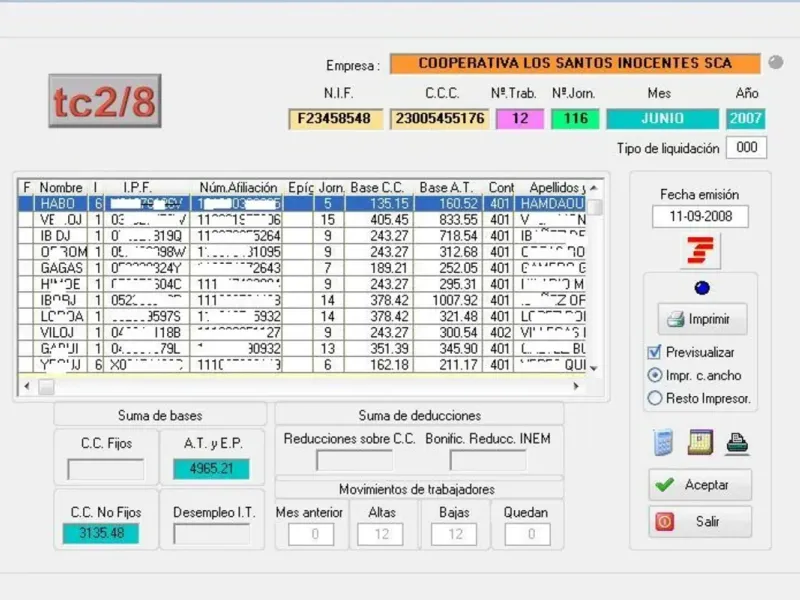Click the C.C. Fijos empty field
800x600 pixels.
[106, 469]
